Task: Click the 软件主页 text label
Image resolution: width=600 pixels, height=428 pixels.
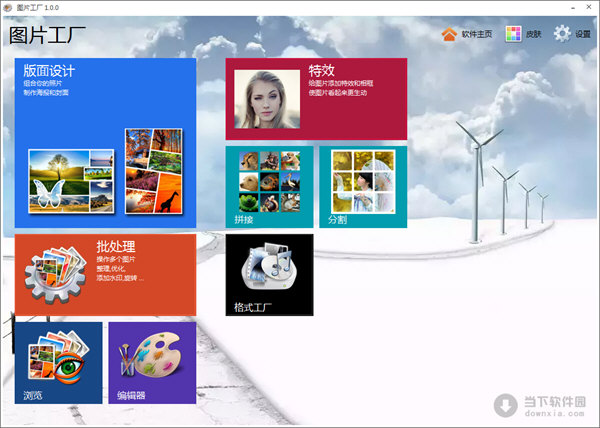Action: coord(477,34)
